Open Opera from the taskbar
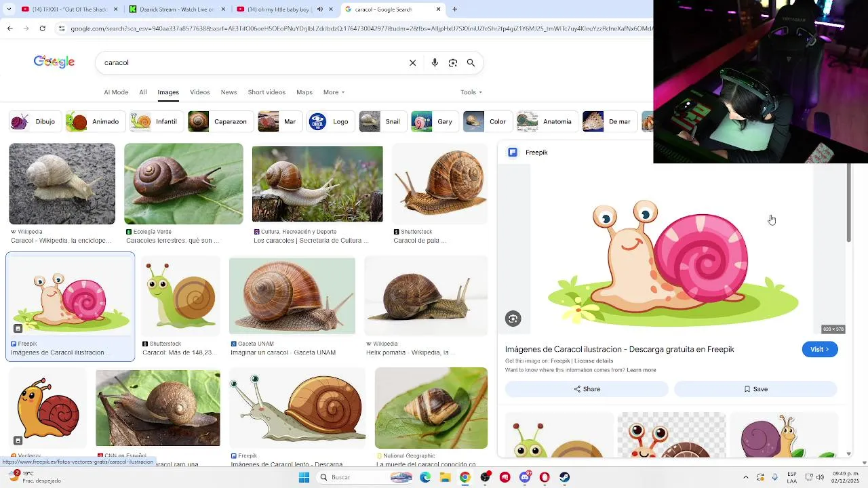The image size is (868, 488). pos(545,477)
